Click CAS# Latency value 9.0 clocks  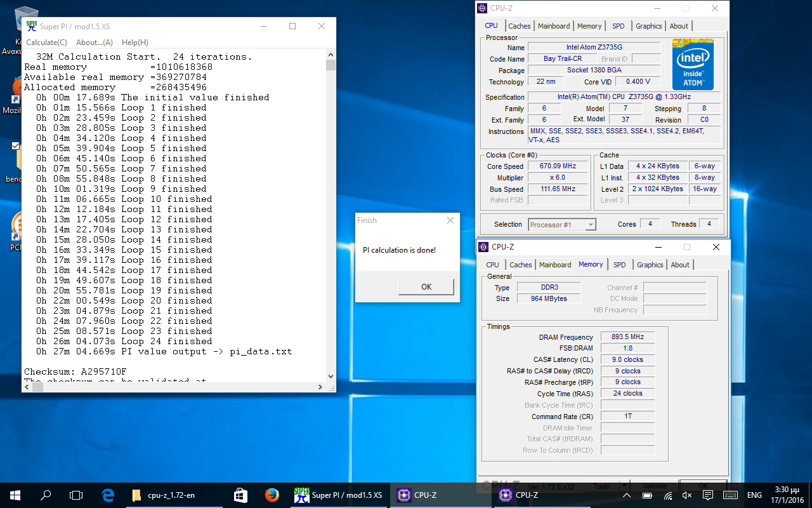pos(627,359)
